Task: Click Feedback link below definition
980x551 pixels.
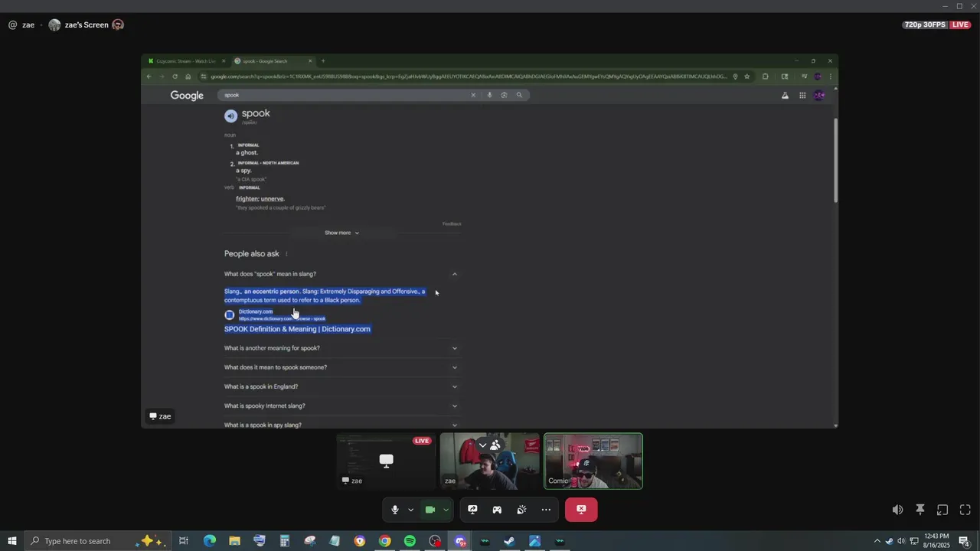Action: pyautogui.click(x=452, y=223)
